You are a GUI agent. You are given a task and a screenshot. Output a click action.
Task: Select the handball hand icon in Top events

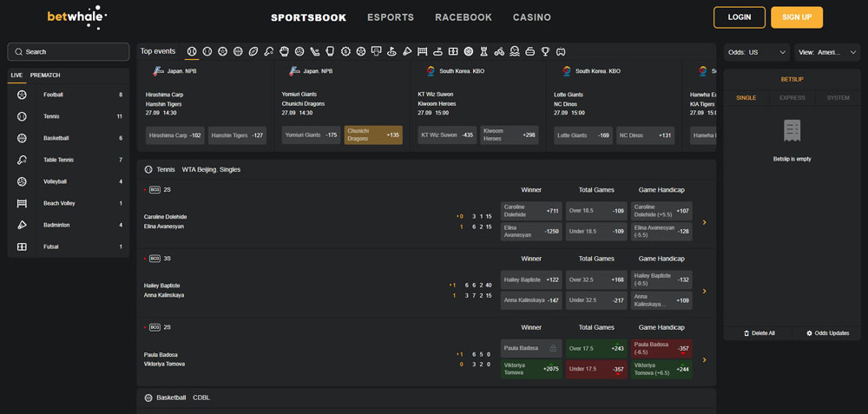pos(284,51)
